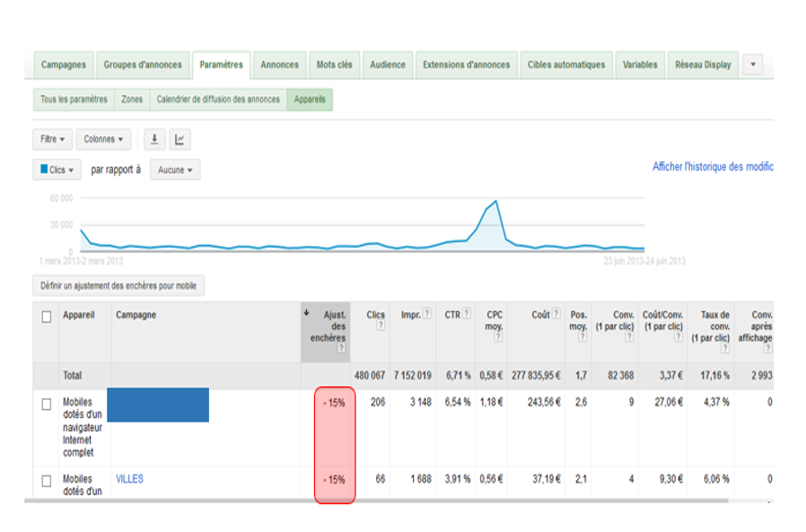Open the Réseau Display tab
This screenshot has height=532, width=806.
[703, 65]
